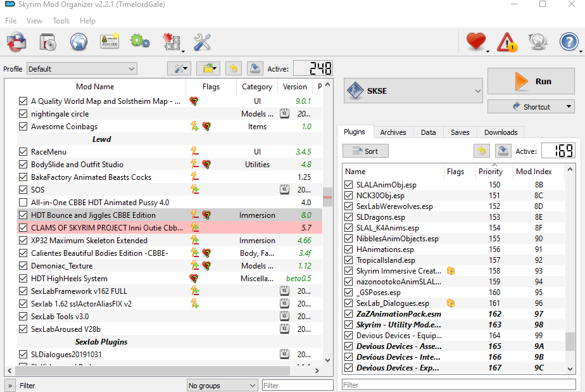Switch to the Downloads tab
This screenshot has width=585, height=392.
click(501, 132)
